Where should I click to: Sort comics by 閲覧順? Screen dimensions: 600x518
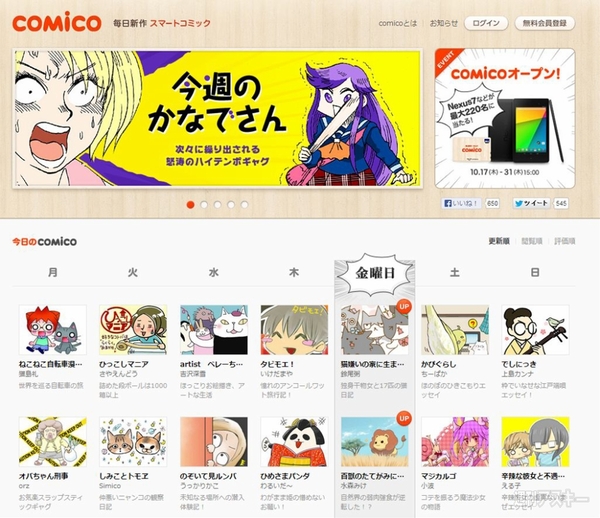tap(532, 241)
